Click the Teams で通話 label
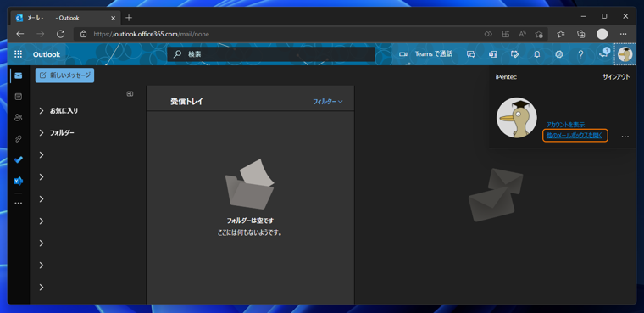 click(434, 54)
